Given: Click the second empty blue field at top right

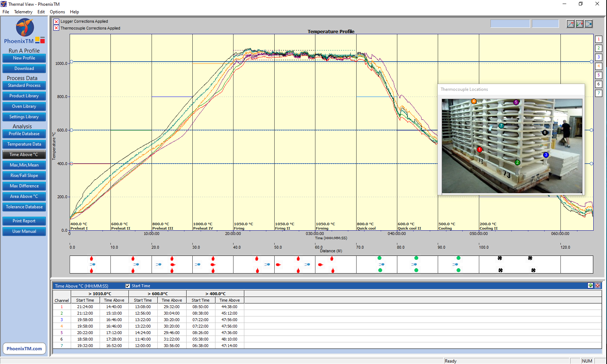Looking at the screenshot, I should [x=545, y=24].
